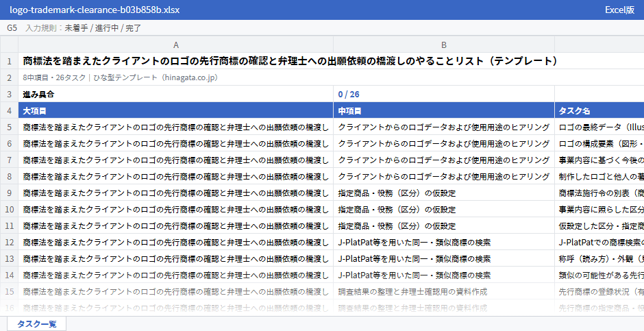This screenshot has width=644, height=331.
Task: Select column A header
Action: tap(176, 45)
